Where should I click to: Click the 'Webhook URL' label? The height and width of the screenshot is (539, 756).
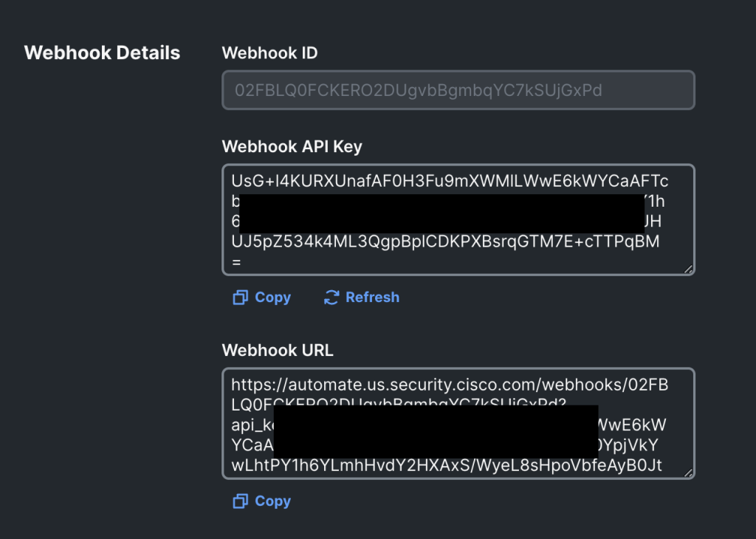pos(278,350)
